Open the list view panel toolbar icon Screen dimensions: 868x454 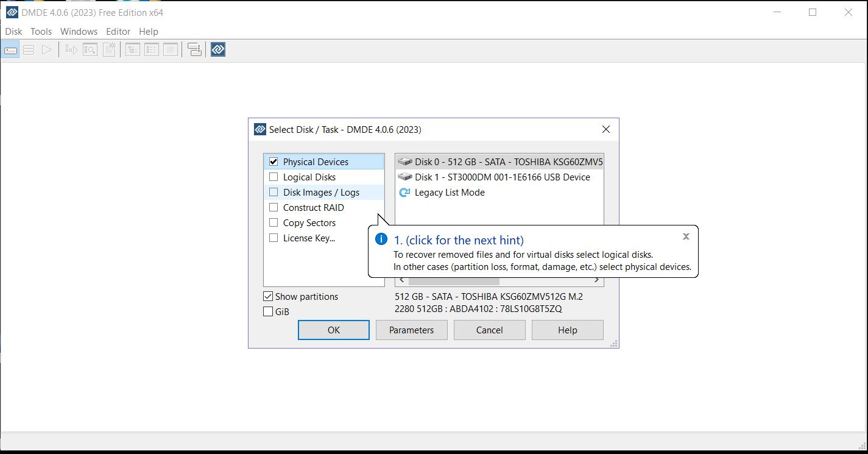[152, 50]
